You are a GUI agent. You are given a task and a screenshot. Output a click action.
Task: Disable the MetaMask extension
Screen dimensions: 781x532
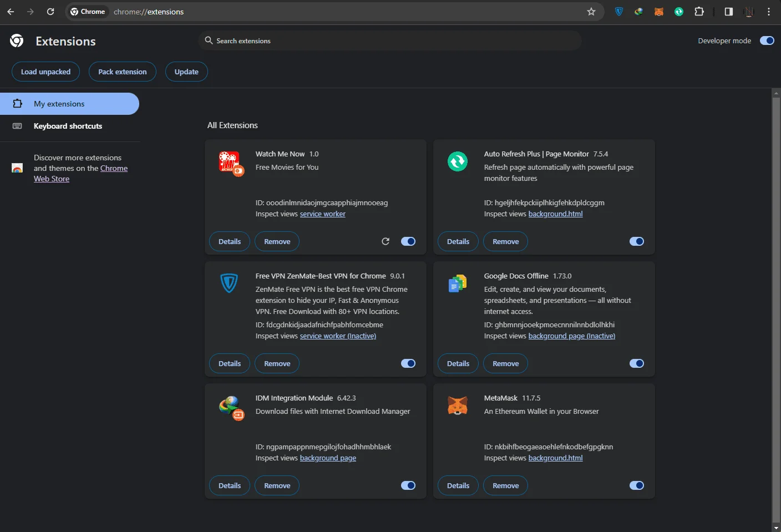637,485
